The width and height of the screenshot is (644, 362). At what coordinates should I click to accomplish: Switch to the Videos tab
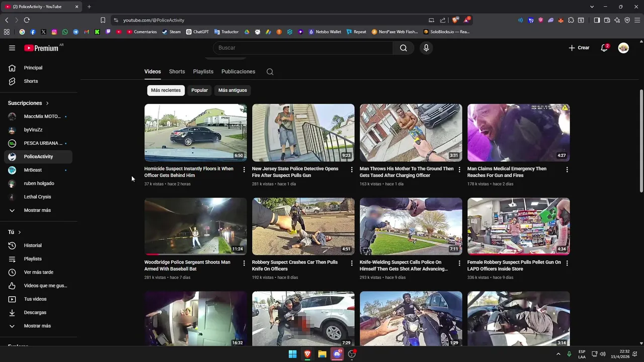click(x=152, y=71)
